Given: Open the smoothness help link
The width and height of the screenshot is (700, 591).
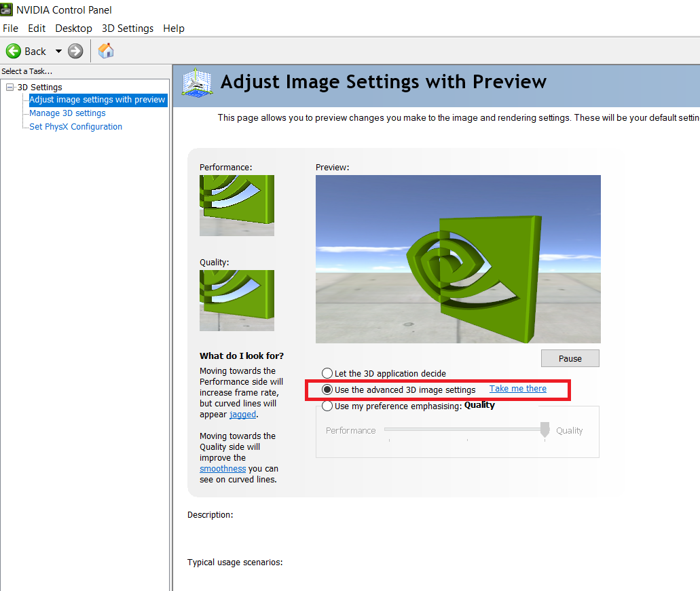Looking at the screenshot, I should pyautogui.click(x=223, y=469).
